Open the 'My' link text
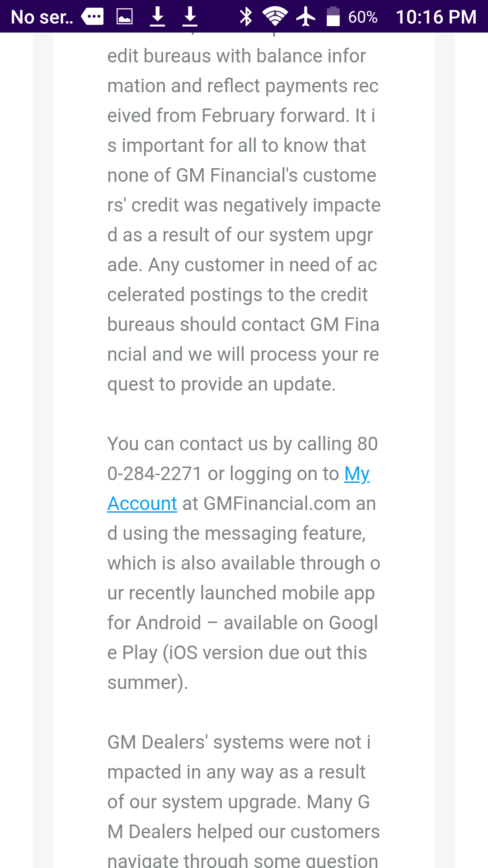Image resolution: width=488 pixels, height=868 pixels. [x=357, y=474]
